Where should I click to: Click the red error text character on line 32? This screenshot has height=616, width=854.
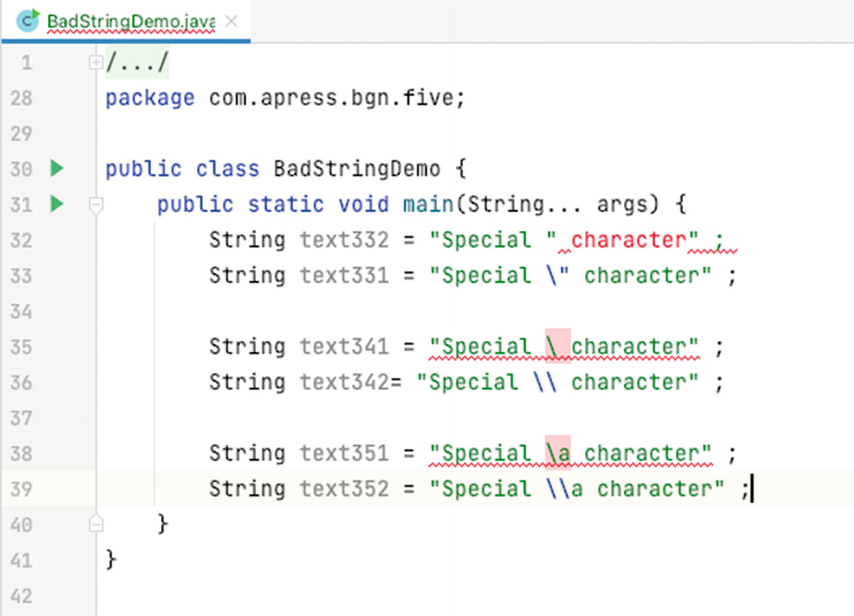coord(628,240)
